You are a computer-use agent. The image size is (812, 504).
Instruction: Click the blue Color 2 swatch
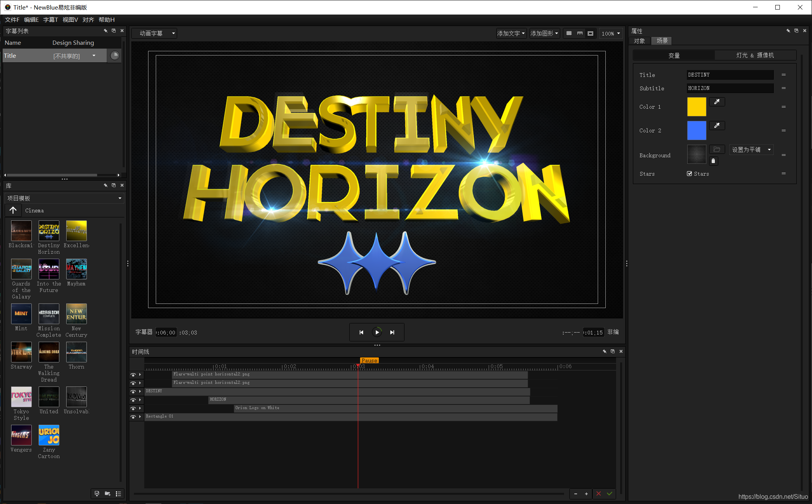[696, 130]
